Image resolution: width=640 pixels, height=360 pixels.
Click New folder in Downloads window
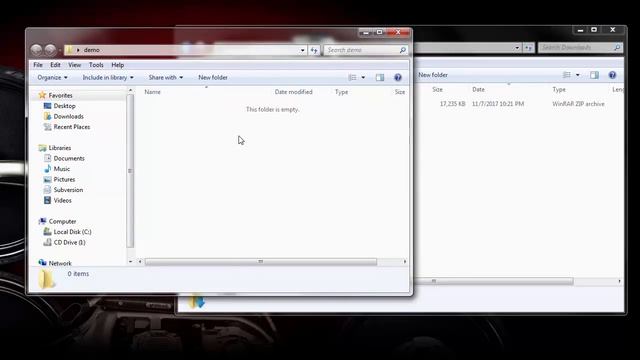pos(433,75)
